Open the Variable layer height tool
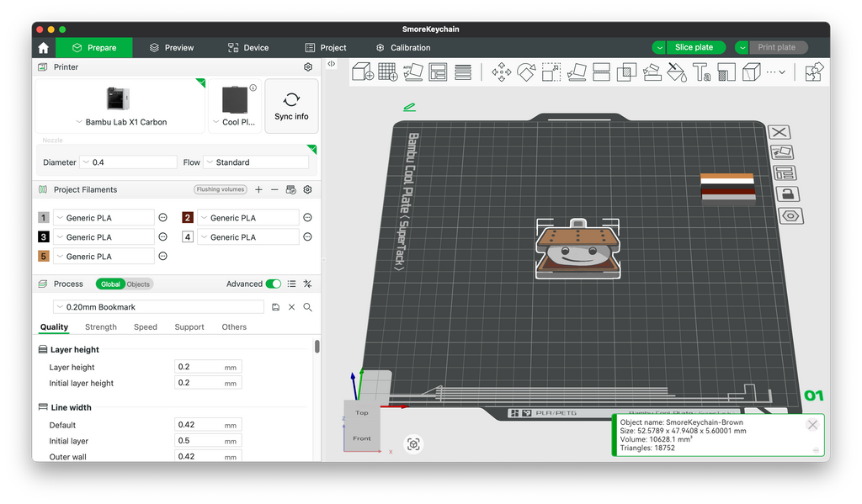The image size is (862, 504). 463,72
